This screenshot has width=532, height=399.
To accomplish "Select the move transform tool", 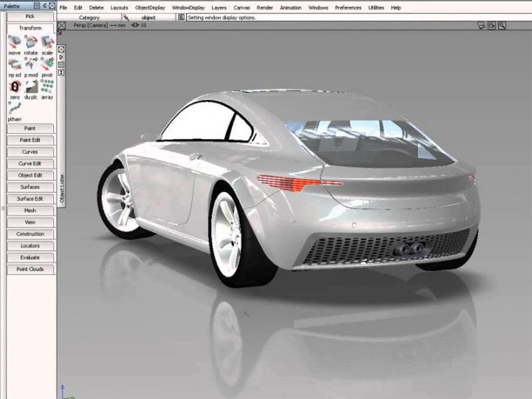I will point(14,45).
